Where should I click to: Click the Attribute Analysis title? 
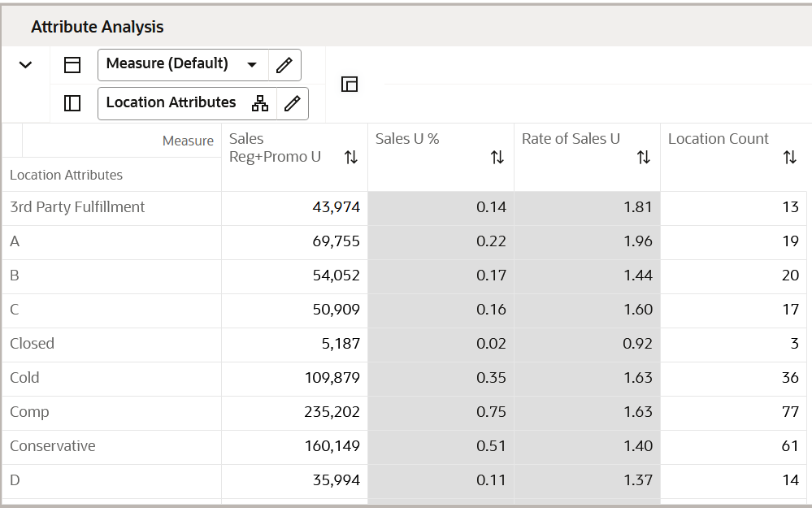[96, 26]
